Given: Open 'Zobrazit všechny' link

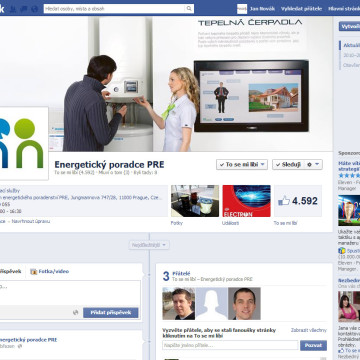Looking at the screenshot, I should point(309,330).
